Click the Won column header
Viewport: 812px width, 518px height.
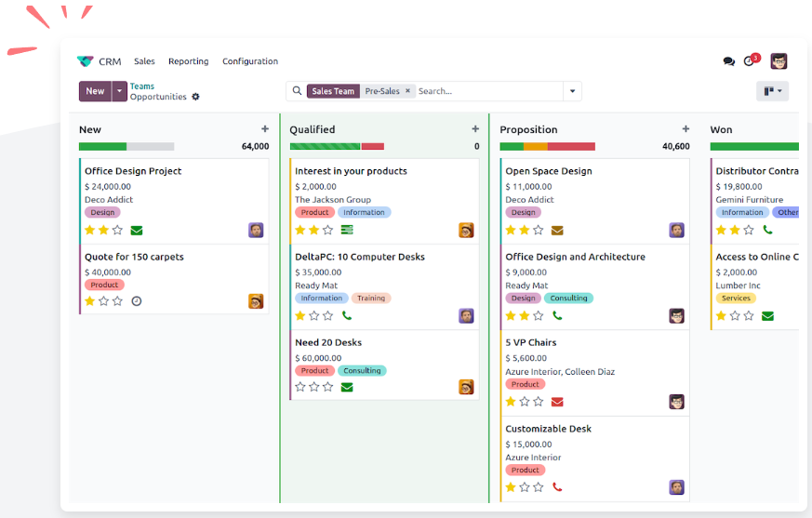pos(721,129)
